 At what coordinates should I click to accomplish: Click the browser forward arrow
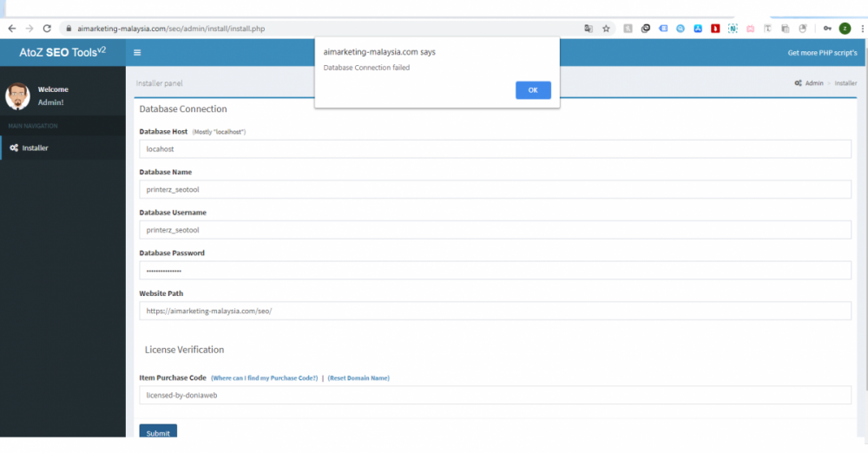coord(30,29)
